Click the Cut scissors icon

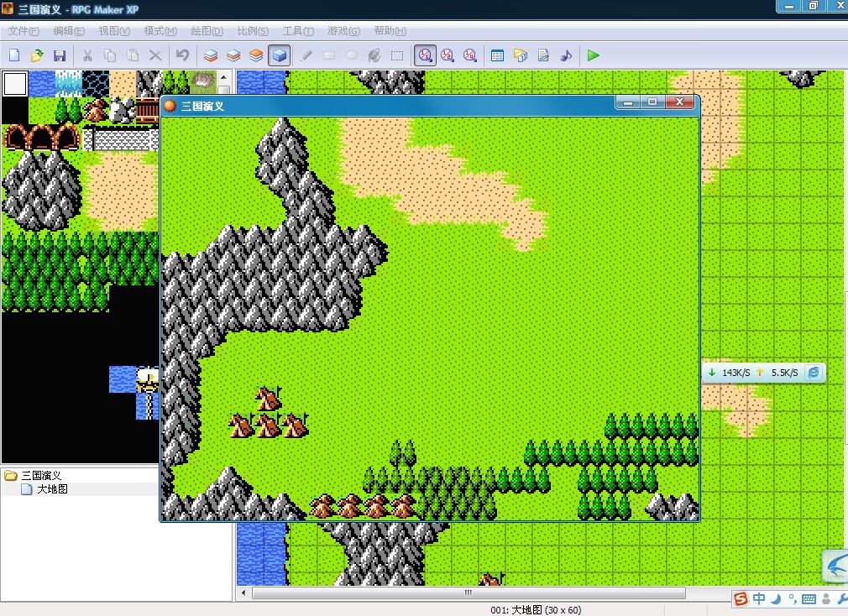point(87,55)
